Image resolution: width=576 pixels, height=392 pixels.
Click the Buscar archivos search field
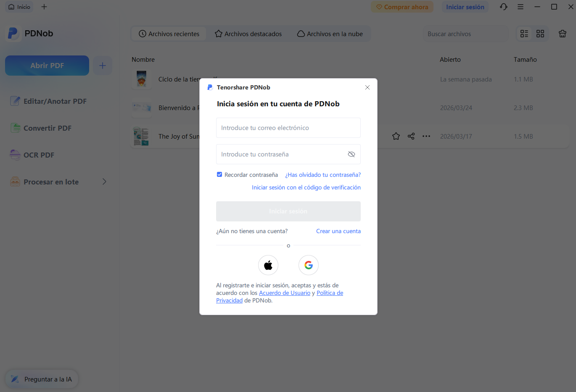click(x=466, y=34)
